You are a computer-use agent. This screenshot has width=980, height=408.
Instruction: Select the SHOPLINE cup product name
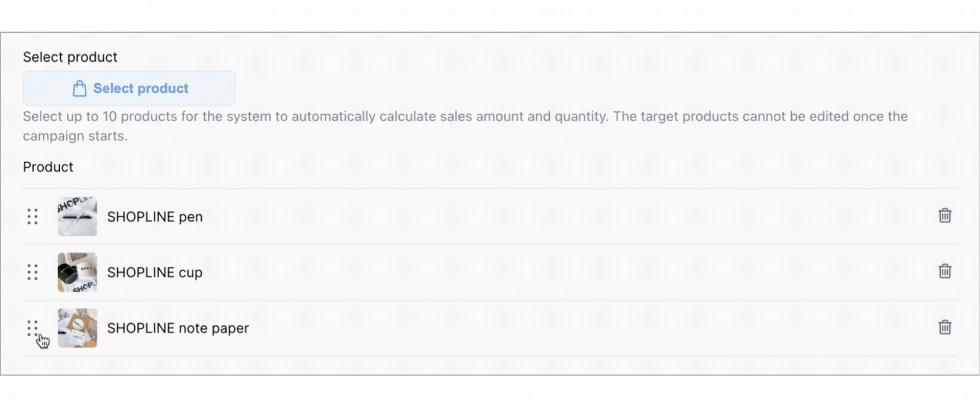pos(155,272)
